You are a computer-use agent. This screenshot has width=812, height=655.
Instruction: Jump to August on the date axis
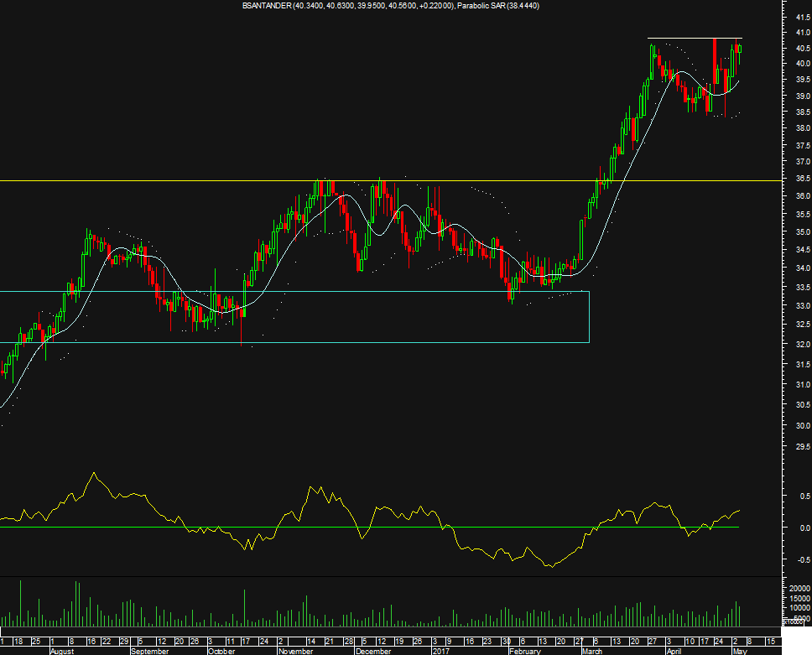[62, 650]
